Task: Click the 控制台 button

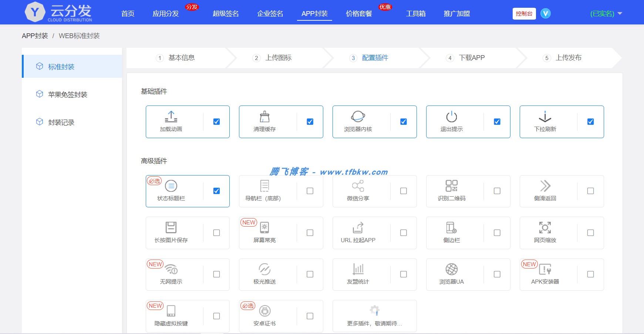Action: (524, 13)
